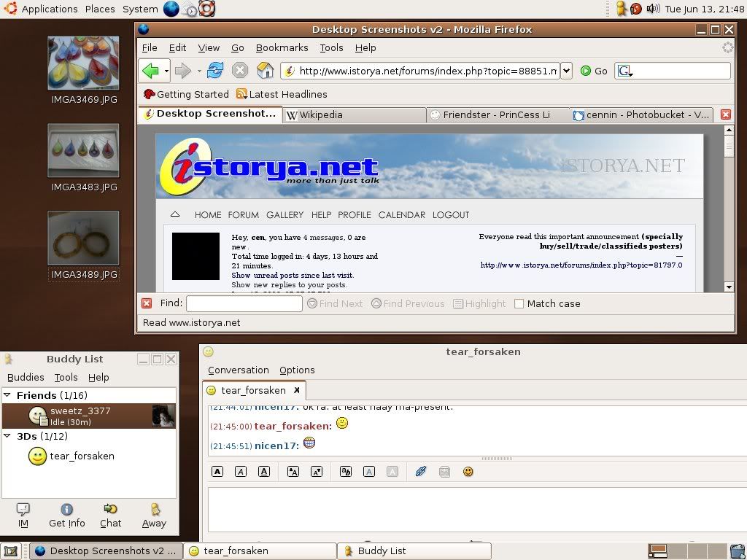
Task: Open the Bookmarks menu in Firefox
Action: [x=282, y=47]
